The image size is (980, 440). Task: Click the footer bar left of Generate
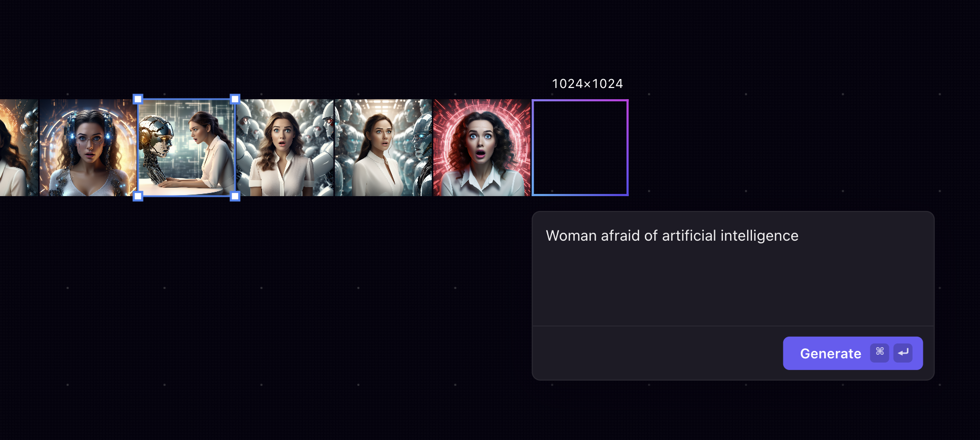(658, 353)
